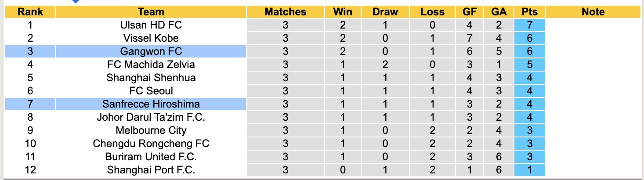This screenshot has height=180, width=644.
Task: Click the Vissel Kobe team name
Action: (151, 39)
